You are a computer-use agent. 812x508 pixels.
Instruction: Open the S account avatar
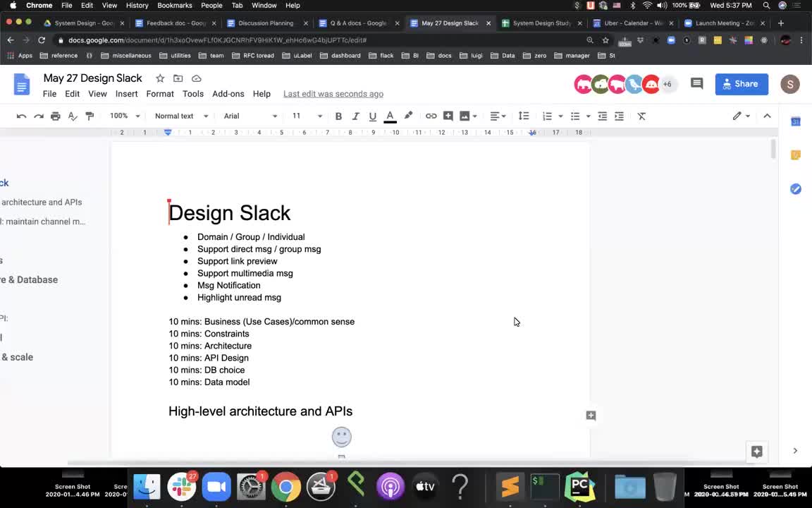click(x=789, y=84)
